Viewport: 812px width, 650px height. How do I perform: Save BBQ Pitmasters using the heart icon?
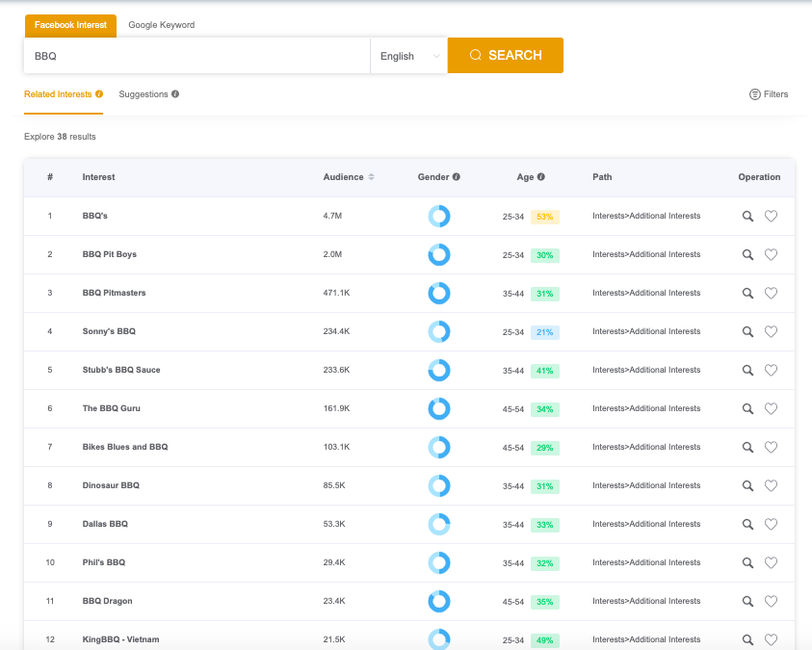tap(772, 294)
